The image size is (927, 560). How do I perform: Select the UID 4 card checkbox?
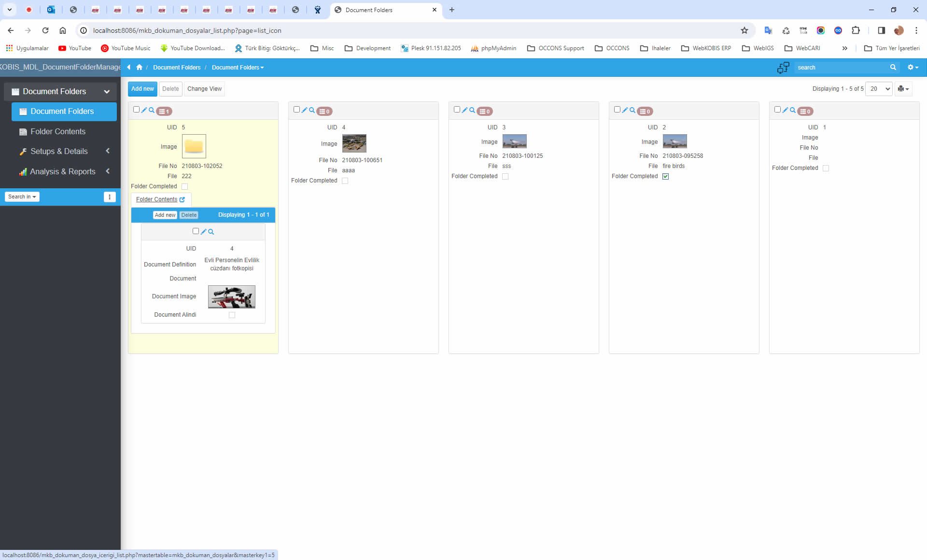[x=296, y=110]
